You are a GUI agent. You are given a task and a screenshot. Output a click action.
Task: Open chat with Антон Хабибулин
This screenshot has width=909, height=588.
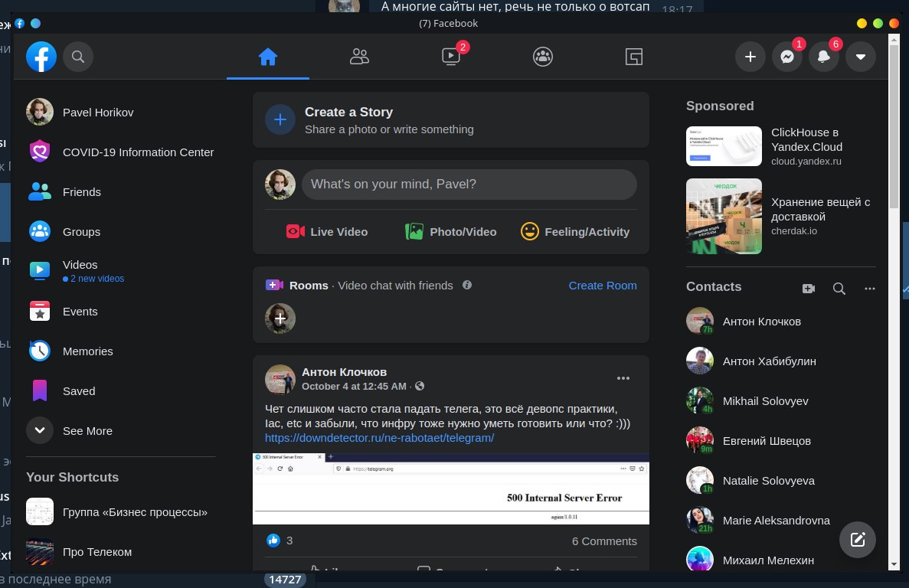coord(781,361)
